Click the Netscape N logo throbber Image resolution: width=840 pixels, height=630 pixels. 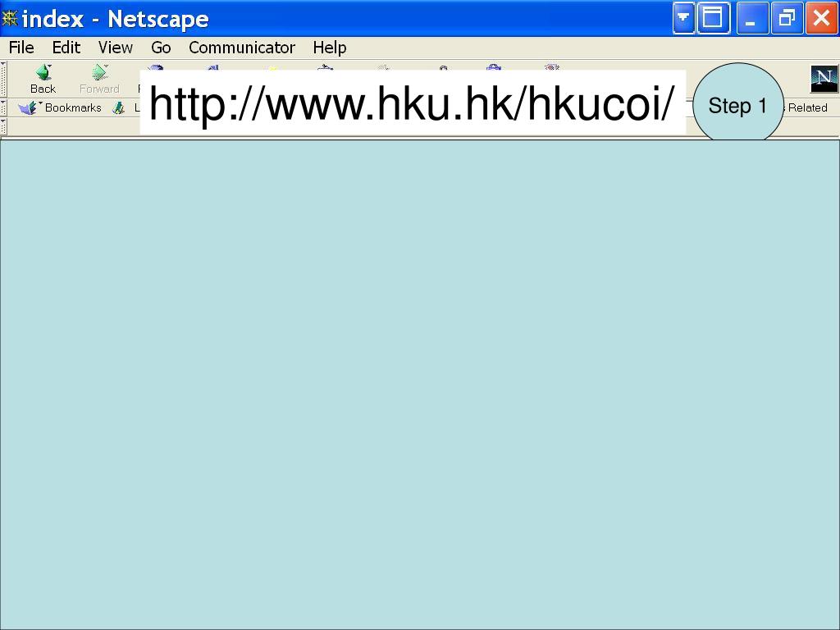click(x=824, y=79)
